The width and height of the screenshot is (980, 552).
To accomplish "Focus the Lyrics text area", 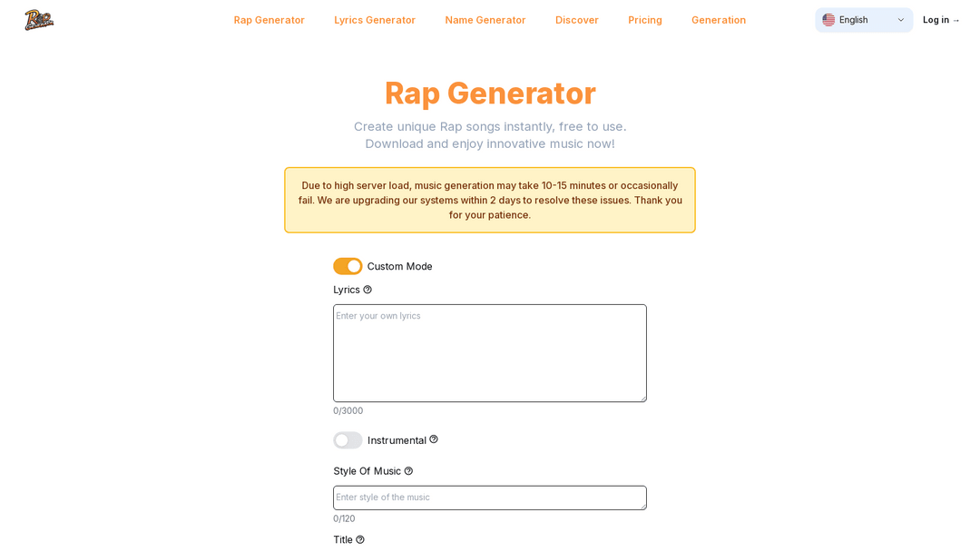I will point(490,353).
